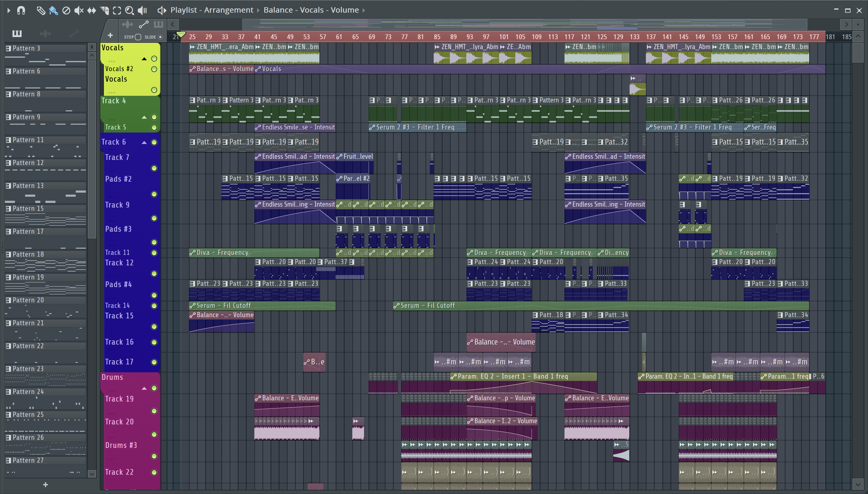Filter playlist by automation clips icon
868x494 pixels.
(x=143, y=24)
